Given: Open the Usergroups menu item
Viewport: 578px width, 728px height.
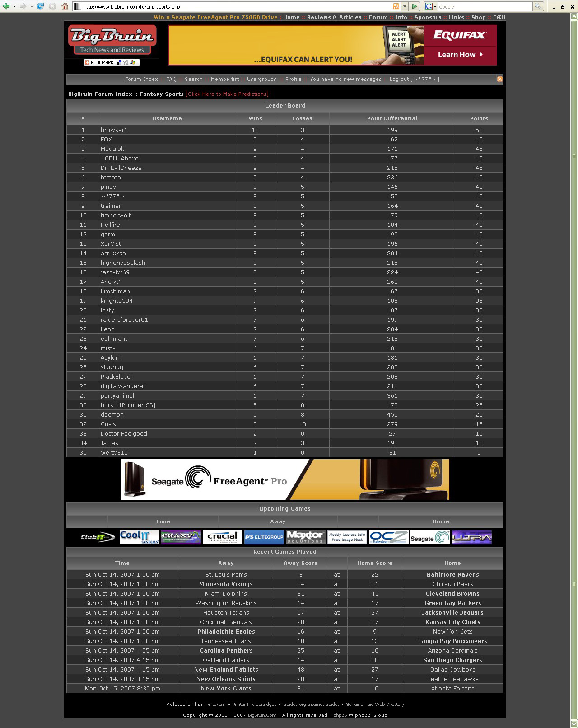Looking at the screenshot, I should pyautogui.click(x=261, y=79).
